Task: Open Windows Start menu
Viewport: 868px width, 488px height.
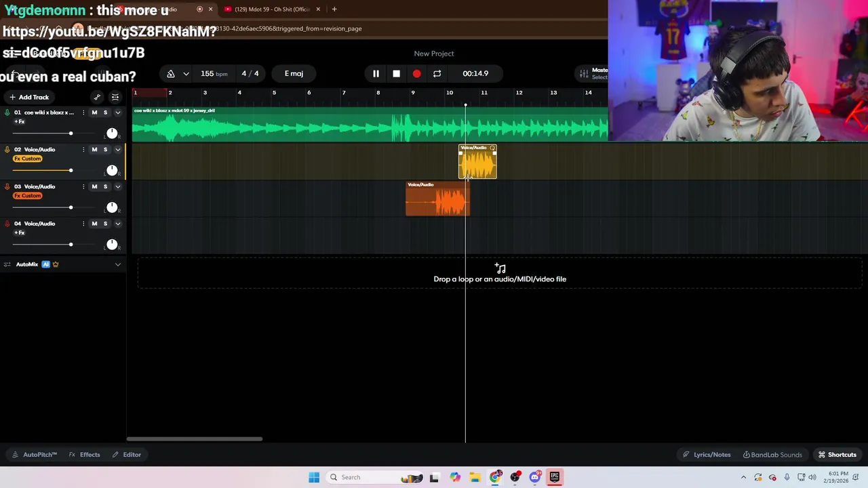Action: tap(314, 477)
